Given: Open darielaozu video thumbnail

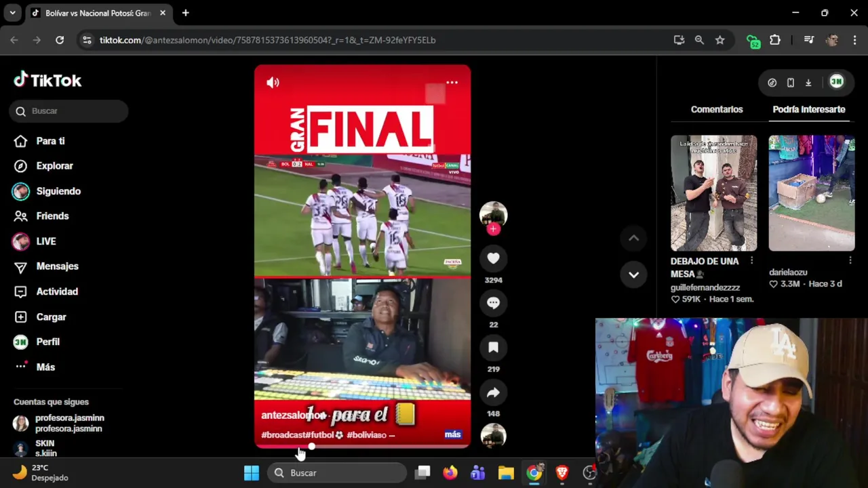Looking at the screenshot, I should (811, 193).
